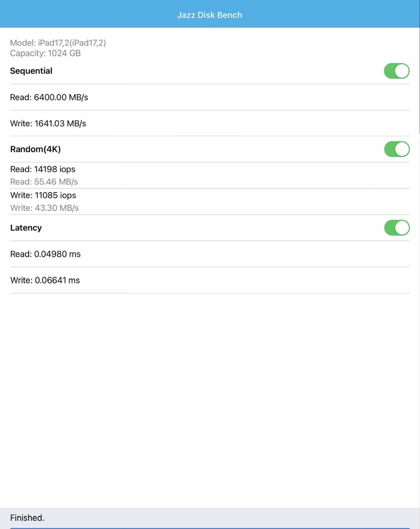
Task: Tap the Latency section heading
Action: [26, 228]
